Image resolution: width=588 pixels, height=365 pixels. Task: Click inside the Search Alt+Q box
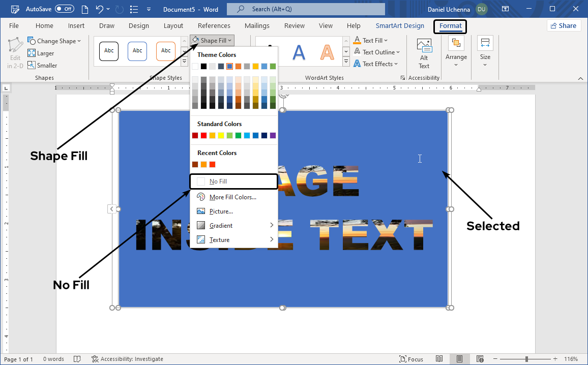click(305, 9)
